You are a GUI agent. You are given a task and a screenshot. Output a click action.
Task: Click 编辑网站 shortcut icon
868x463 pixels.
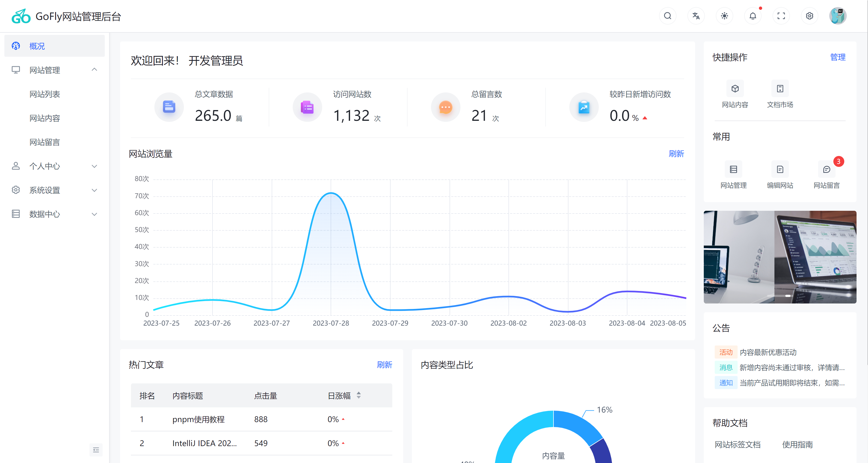[780, 169]
